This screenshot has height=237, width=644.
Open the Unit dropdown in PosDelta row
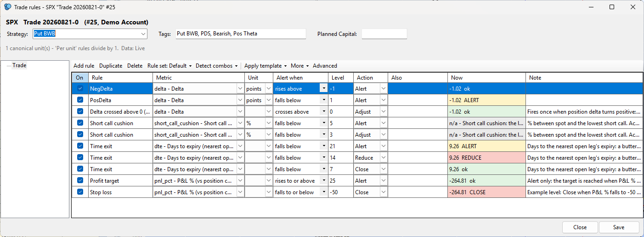pyautogui.click(x=269, y=100)
